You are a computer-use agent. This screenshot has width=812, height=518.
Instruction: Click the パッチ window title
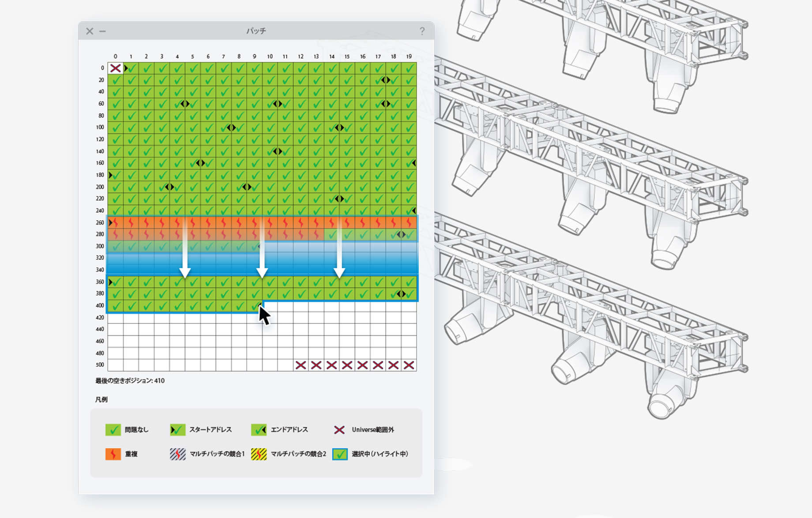tap(256, 31)
